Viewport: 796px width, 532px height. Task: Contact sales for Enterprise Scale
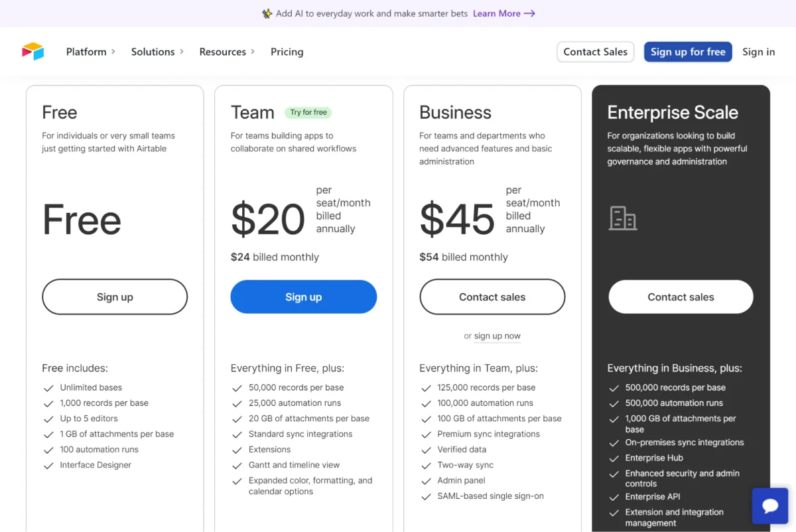pos(681,297)
